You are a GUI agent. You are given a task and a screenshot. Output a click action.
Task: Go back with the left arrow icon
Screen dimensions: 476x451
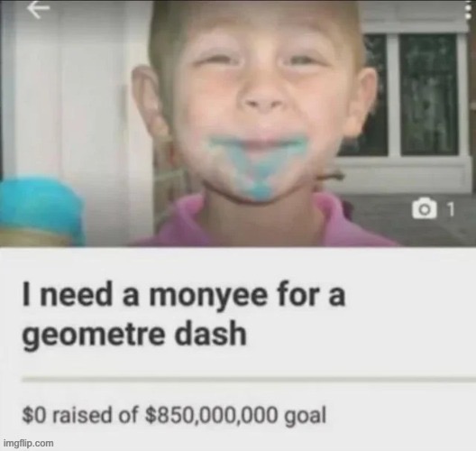(38, 9)
